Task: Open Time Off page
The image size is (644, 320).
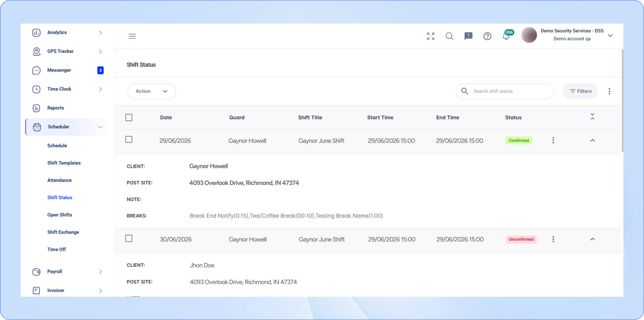Action: click(57, 250)
